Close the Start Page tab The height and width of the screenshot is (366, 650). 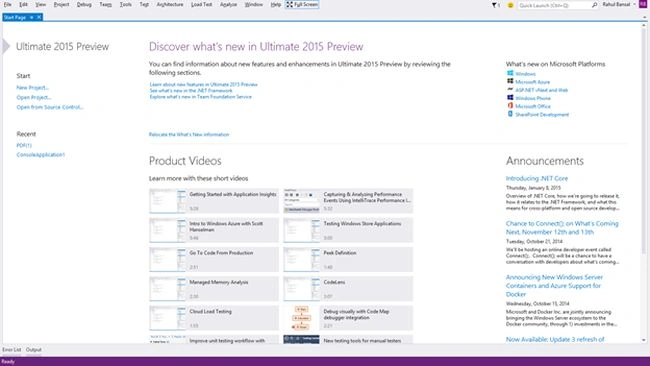point(39,17)
